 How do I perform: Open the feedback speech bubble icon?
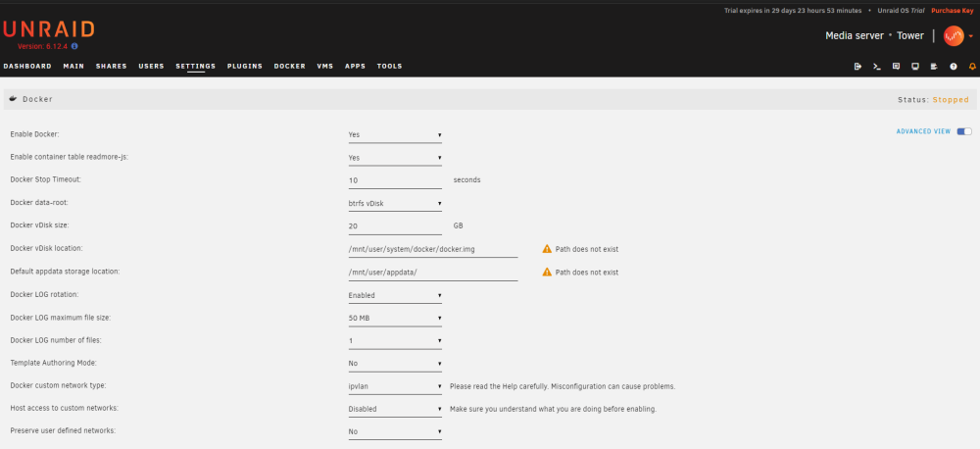click(896, 67)
